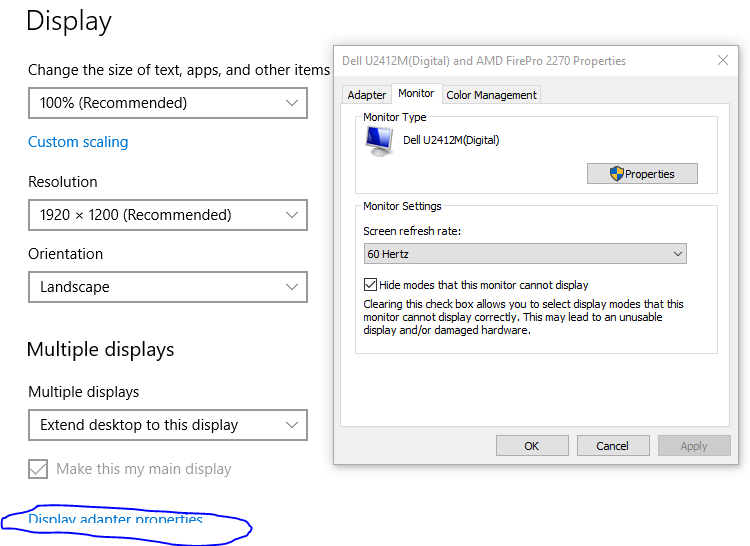
Task: Select the Monitor tab
Action: click(416, 93)
